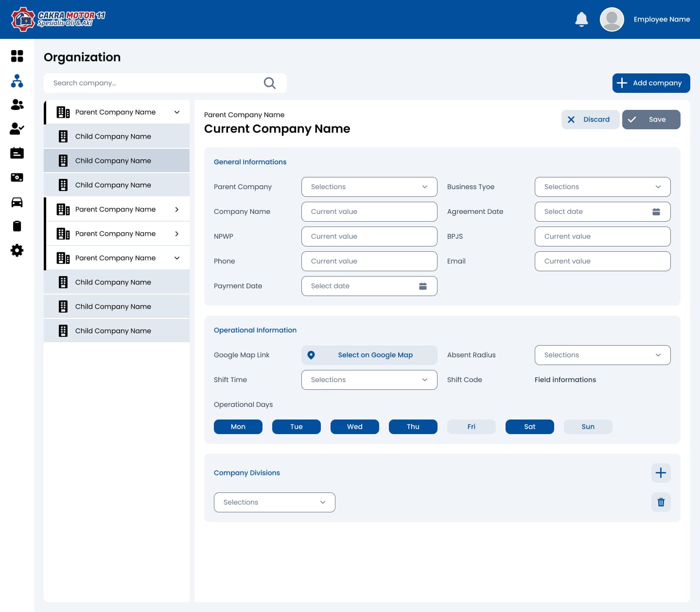Toggle Fri operational day

[472, 427]
